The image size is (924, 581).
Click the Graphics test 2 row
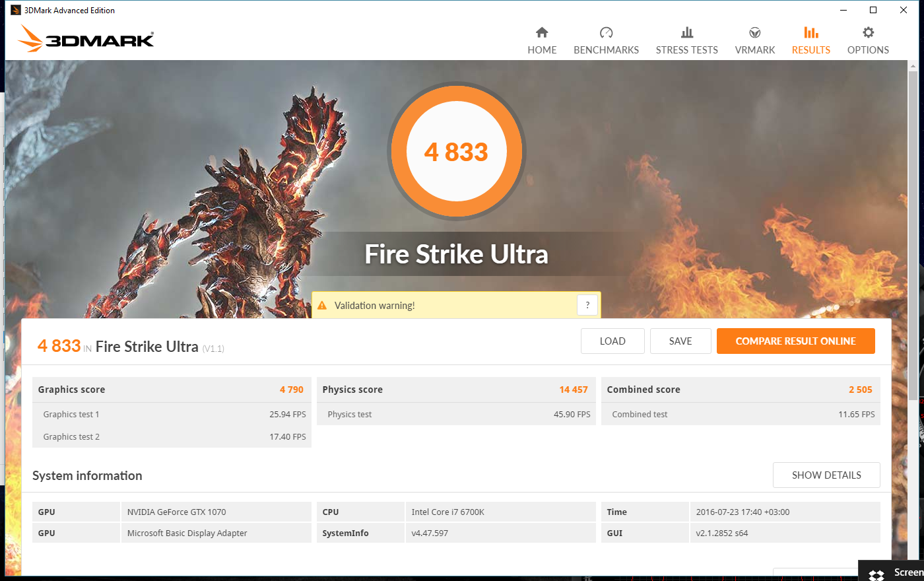click(172, 436)
